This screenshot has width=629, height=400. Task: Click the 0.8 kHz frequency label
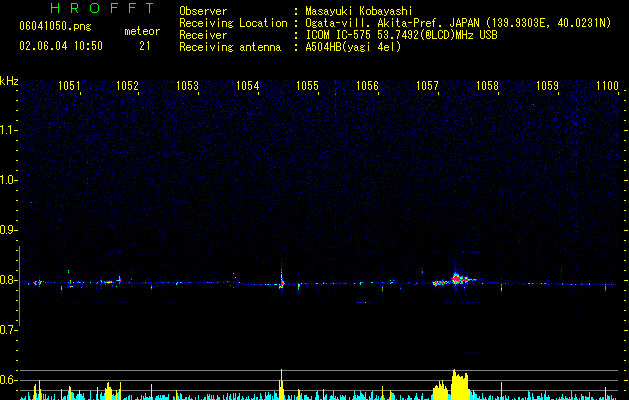tap(8, 280)
